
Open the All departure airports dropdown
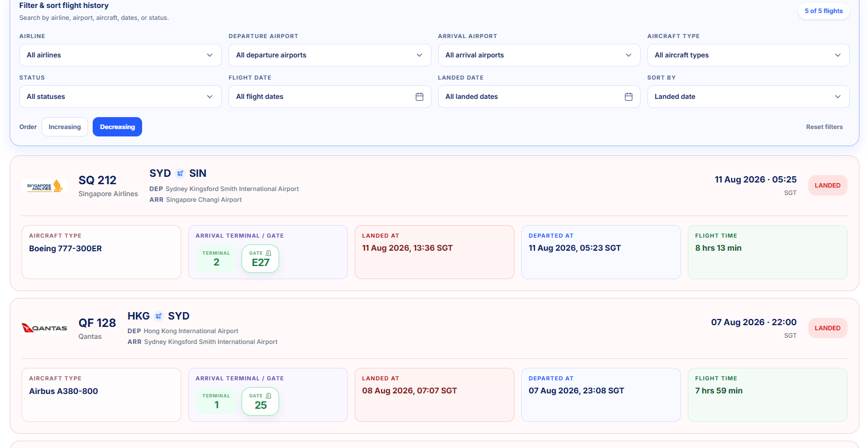pyautogui.click(x=330, y=55)
